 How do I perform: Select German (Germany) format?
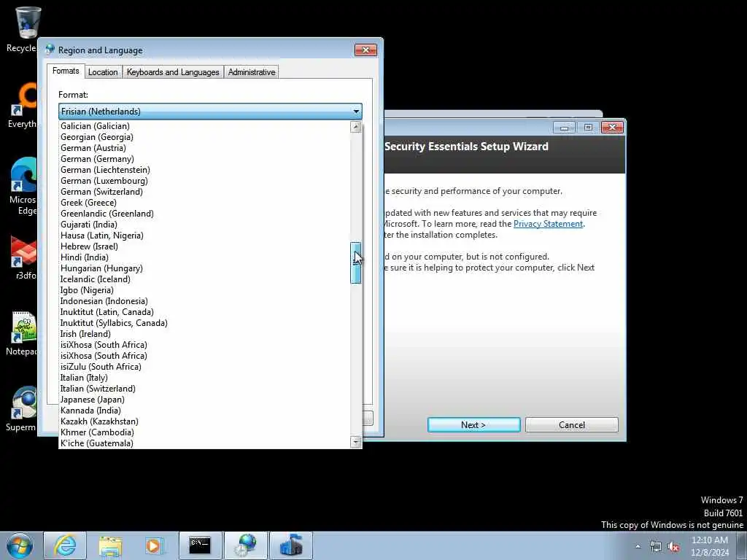pos(204,159)
